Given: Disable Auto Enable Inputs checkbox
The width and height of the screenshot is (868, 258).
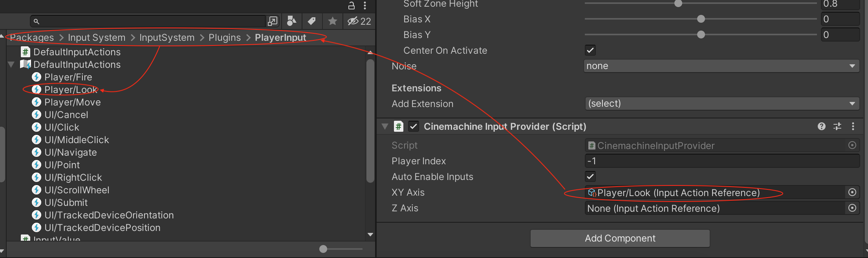Looking at the screenshot, I should coord(590,176).
